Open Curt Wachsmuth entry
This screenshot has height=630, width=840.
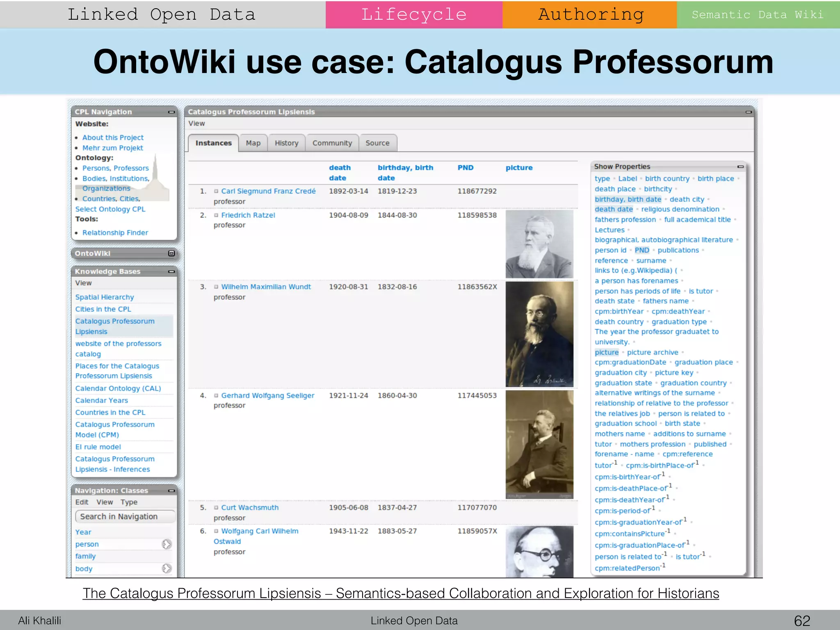pyautogui.click(x=249, y=508)
